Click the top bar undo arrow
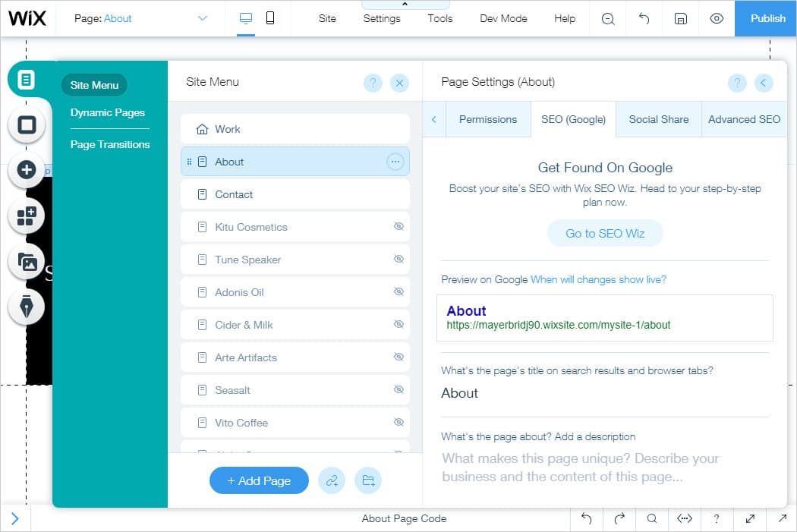 (x=644, y=18)
